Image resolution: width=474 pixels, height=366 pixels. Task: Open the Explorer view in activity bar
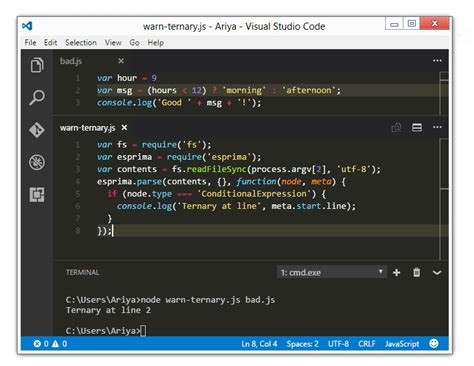[37, 65]
